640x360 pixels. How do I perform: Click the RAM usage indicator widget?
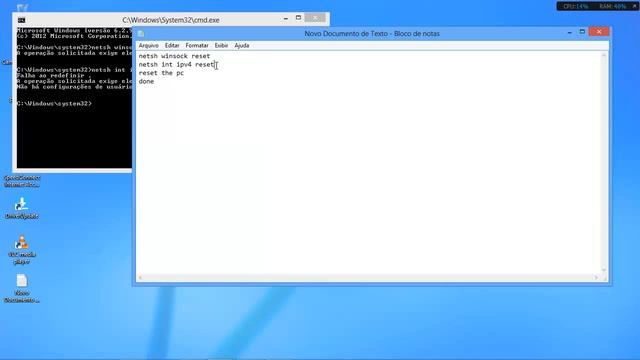click(x=613, y=7)
